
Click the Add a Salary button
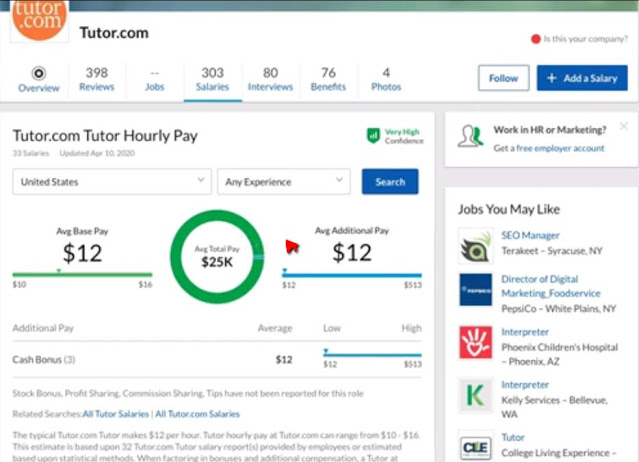tap(582, 78)
